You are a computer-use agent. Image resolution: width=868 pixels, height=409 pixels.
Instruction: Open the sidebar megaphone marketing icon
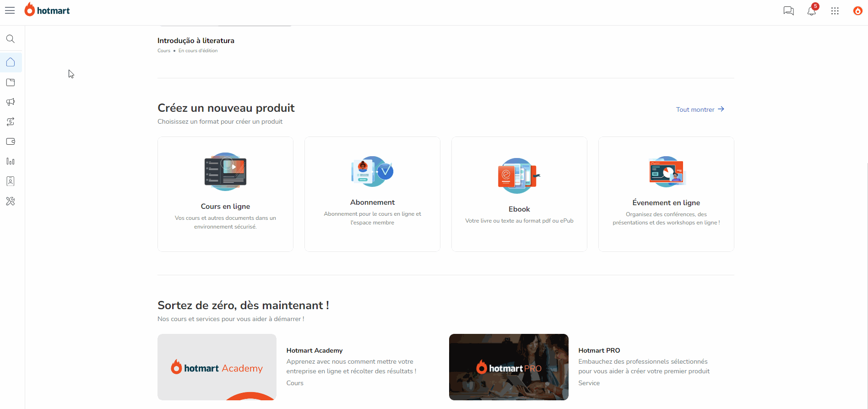pos(11,102)
